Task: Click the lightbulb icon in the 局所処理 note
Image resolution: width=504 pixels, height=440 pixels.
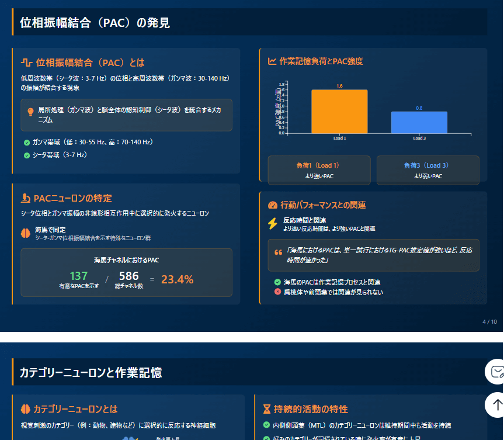Action: (30, 112)
